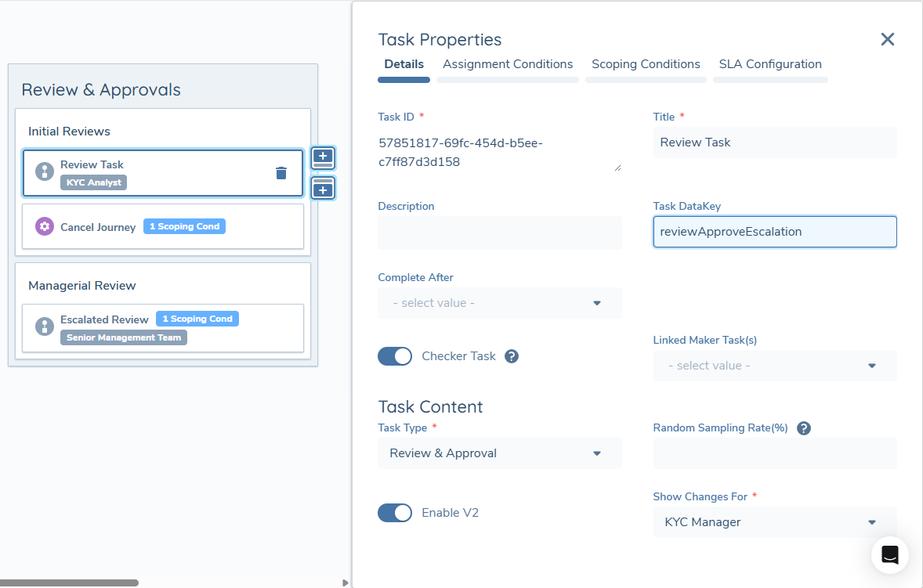The width and height of the screenshot is (923, 588).
Task: Click the Task DataKey input field
Action: pyautogui.click(x=774, y=231)
